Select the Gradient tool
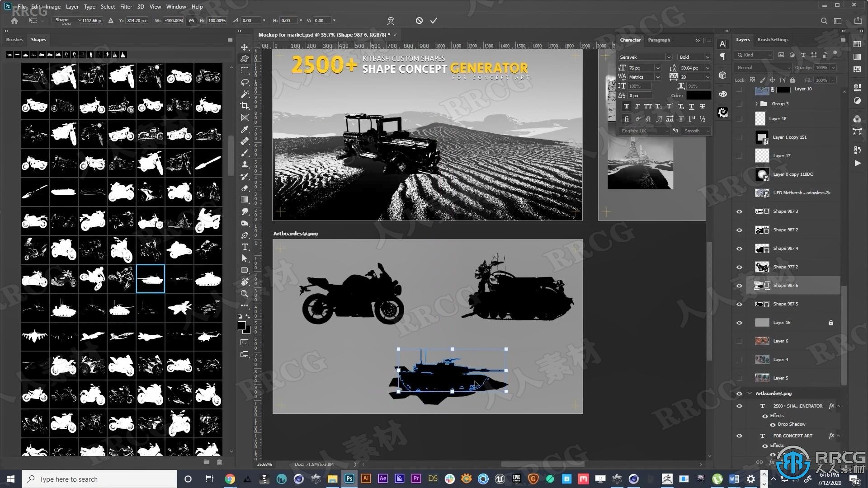 click(245, 200)
